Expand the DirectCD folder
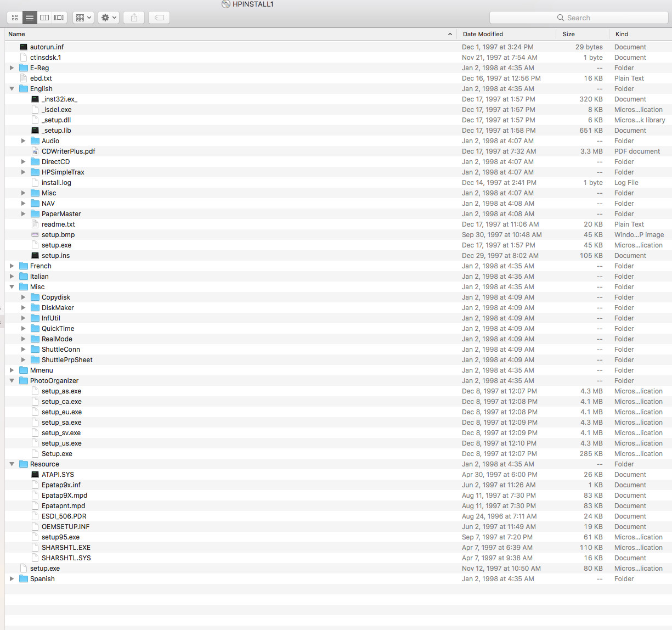This screenshot has width=672, height=630. point(23,162)
